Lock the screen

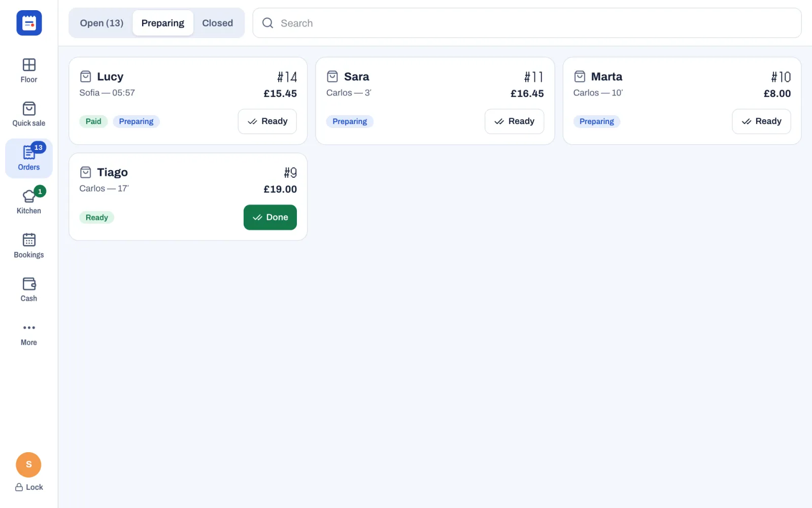29,487
